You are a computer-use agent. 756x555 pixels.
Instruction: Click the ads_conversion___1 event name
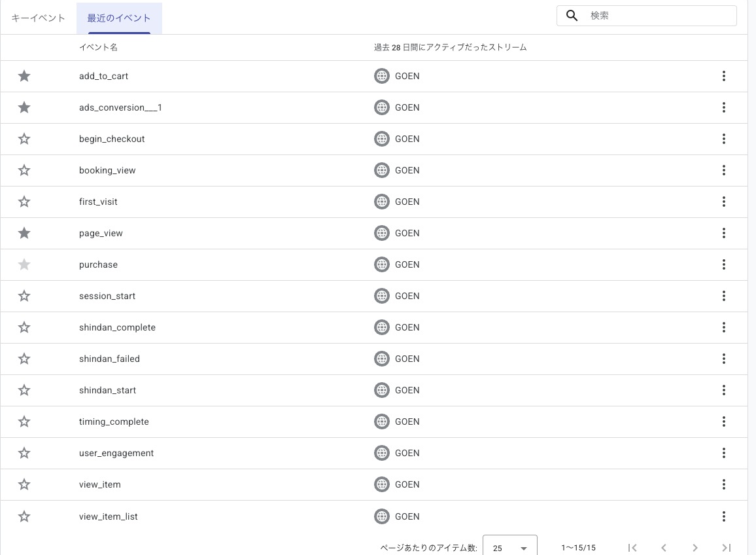coord(120,107)
